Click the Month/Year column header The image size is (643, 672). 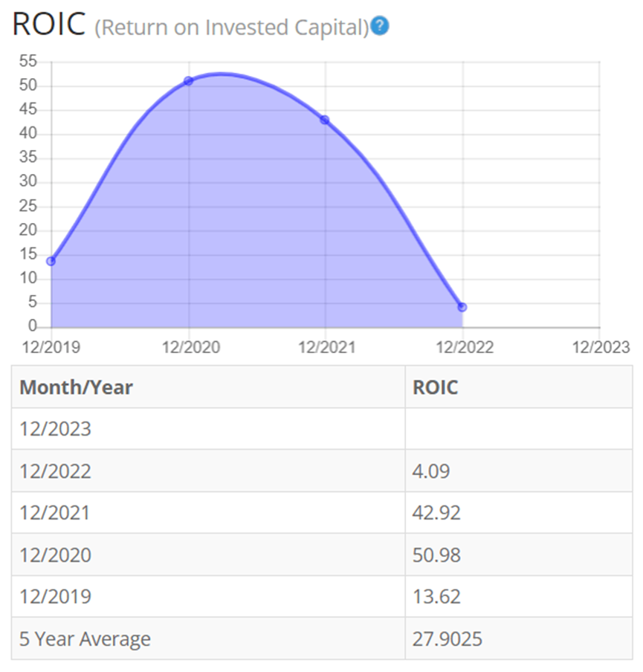click(76, 387)
